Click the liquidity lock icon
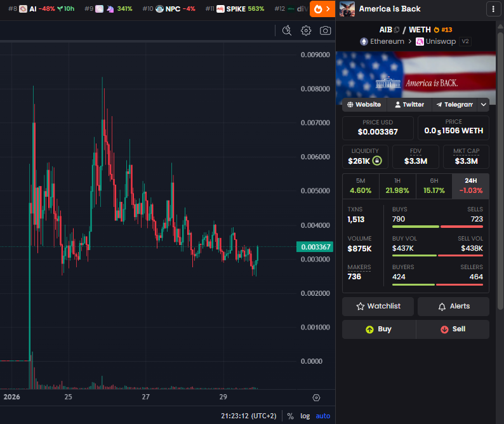Viewport: 504px width, 424px height. (377, 161)
